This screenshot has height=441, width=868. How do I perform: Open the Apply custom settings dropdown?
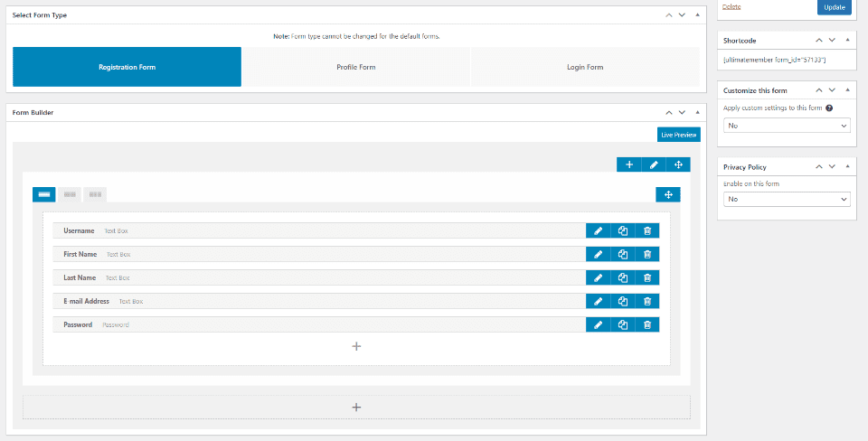click(787, 126)
